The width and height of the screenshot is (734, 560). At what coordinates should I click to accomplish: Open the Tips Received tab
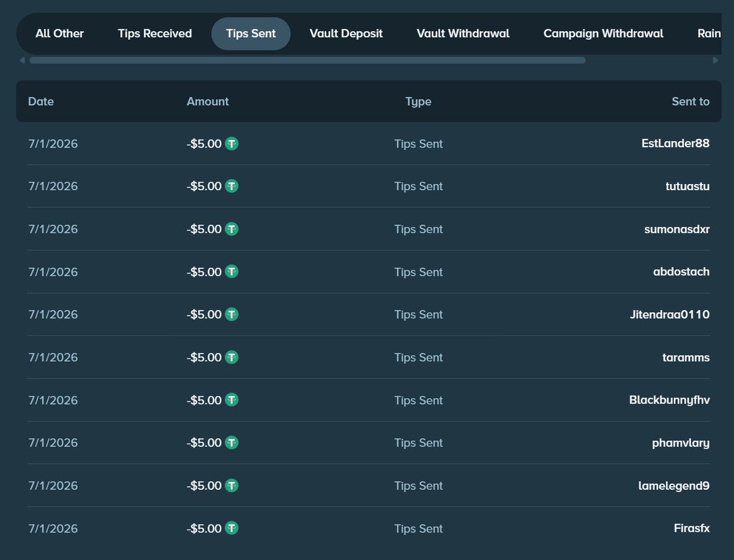pyautogui.click(x=155, y=34)
